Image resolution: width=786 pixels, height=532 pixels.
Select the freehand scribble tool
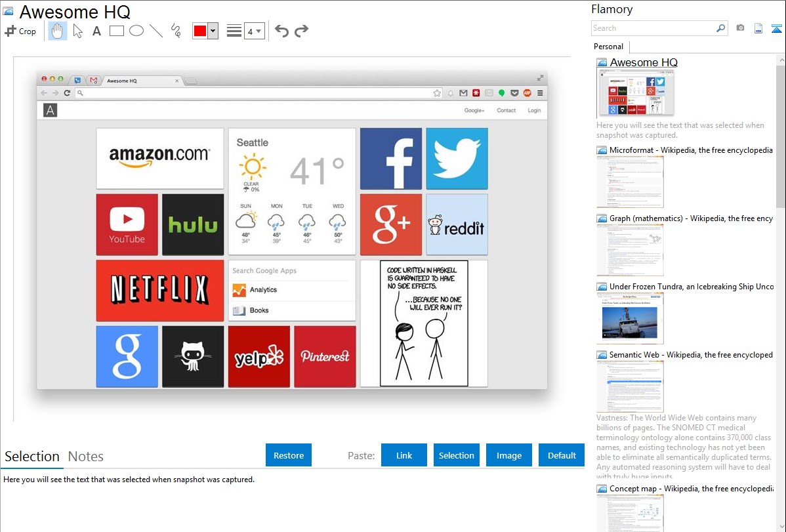(176, 31)
